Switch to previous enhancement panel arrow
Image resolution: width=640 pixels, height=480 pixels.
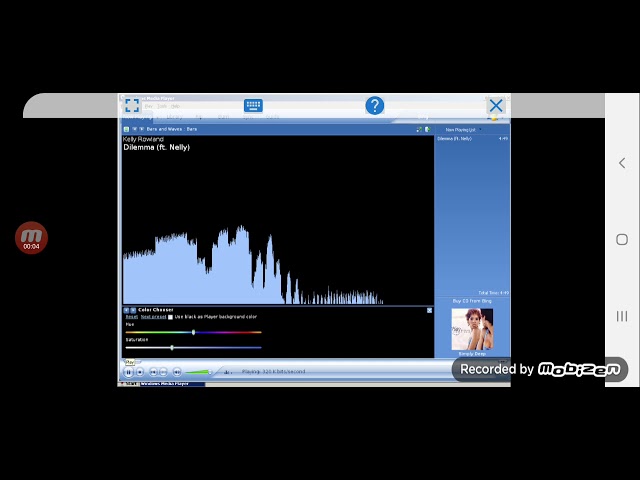click(x=126, y=310)
